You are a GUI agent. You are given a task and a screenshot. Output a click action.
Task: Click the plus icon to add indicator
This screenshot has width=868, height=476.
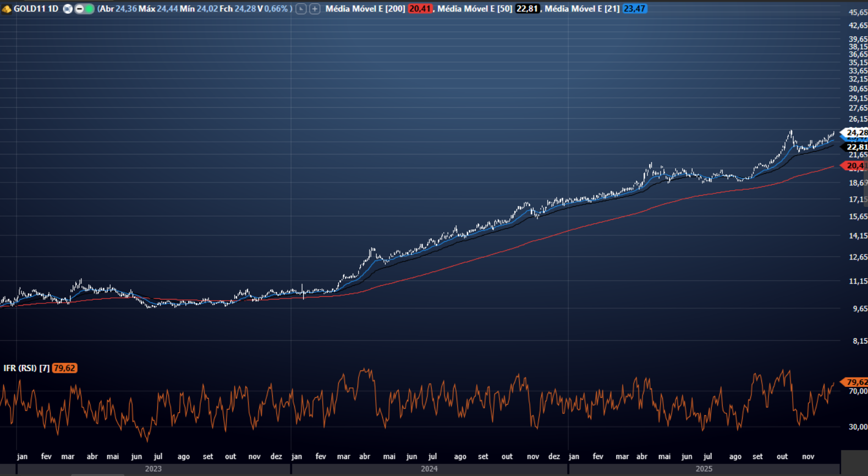(x=315, y=9)
